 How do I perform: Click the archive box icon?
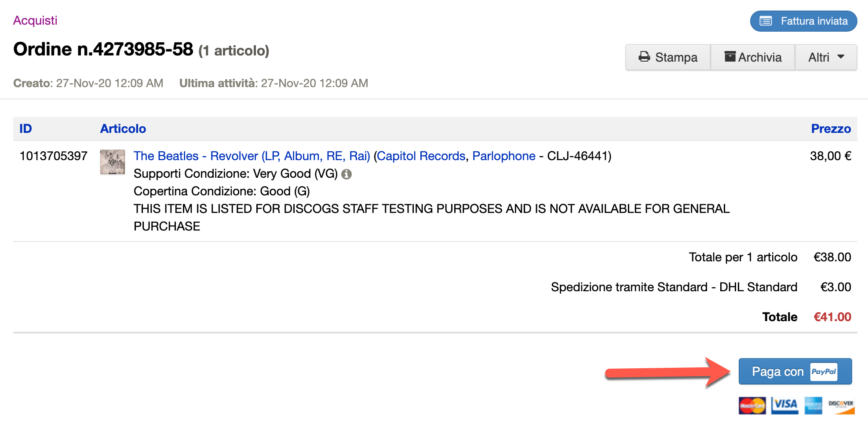coord(730,56)
